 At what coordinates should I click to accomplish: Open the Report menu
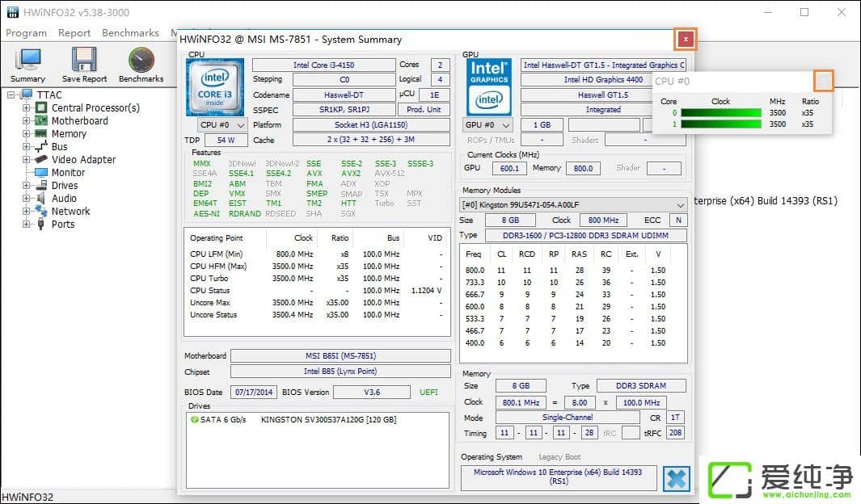74,32
